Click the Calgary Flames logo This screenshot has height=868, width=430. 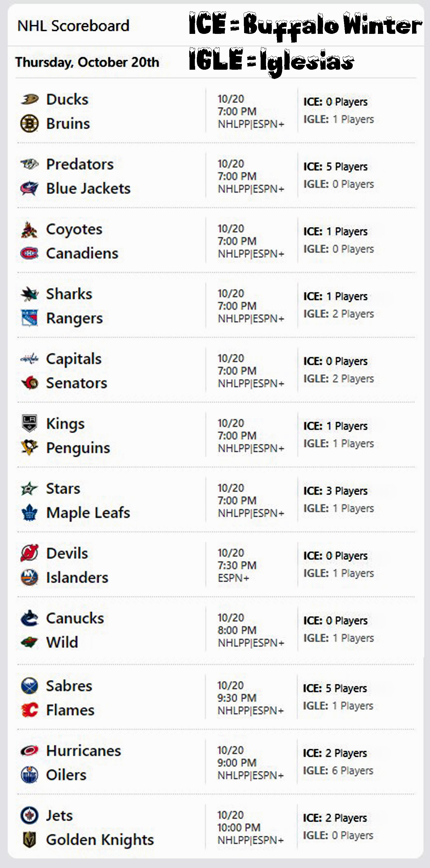30,710
